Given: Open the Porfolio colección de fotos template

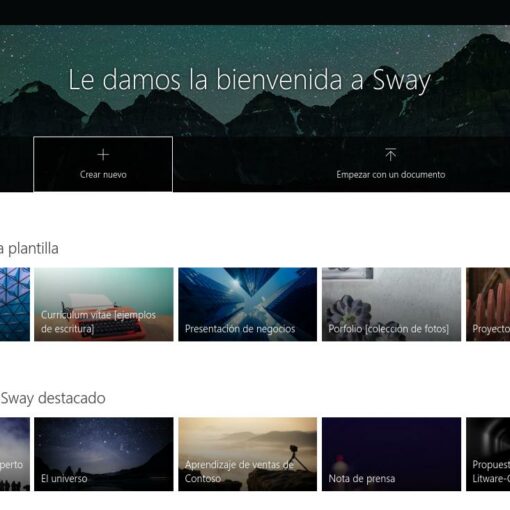Looking at the screenshot, I should click(x=391, y=304).
